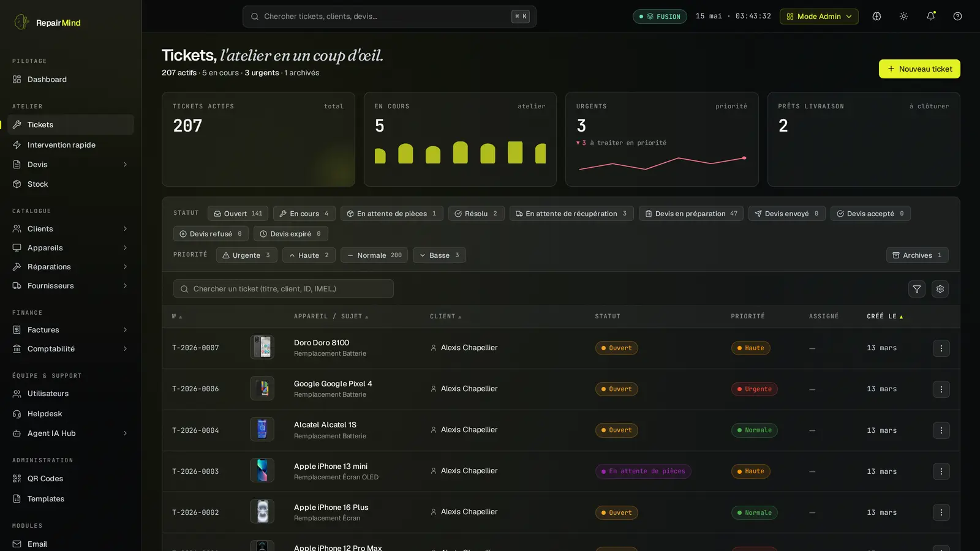Toggle the Ouvert status filter
The height and width of the screenshot is (551, 980).
pyautogui.click(x=238, y=214)
